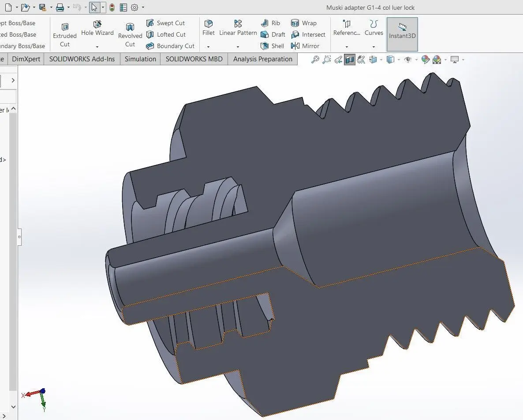This screenshot has width=523, height=420.
Task: Switch to the Analysis Preparation tab
Action: (x=263, y=59)
